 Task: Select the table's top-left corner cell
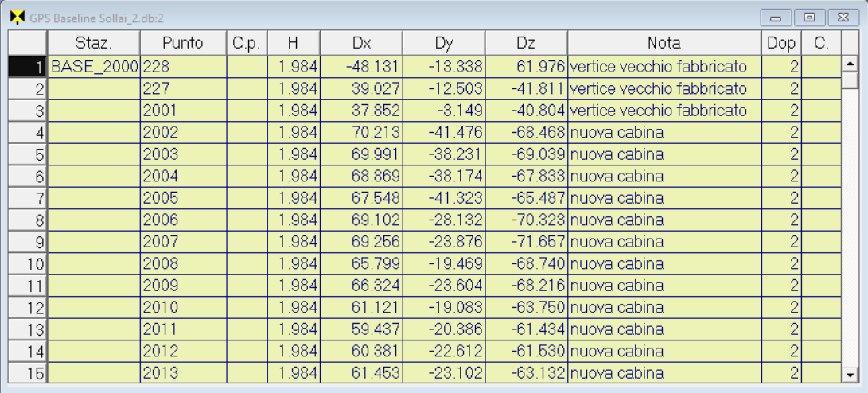[28, 43]
